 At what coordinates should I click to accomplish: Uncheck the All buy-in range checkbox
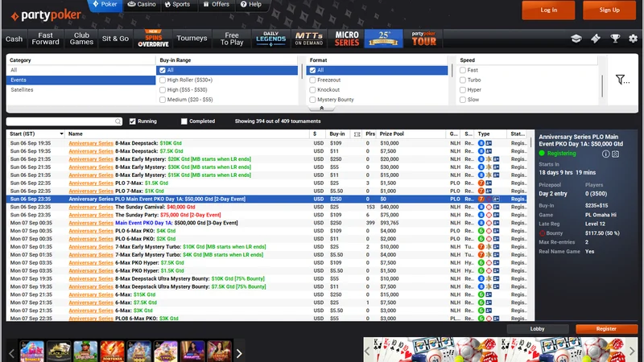[163, 70]
